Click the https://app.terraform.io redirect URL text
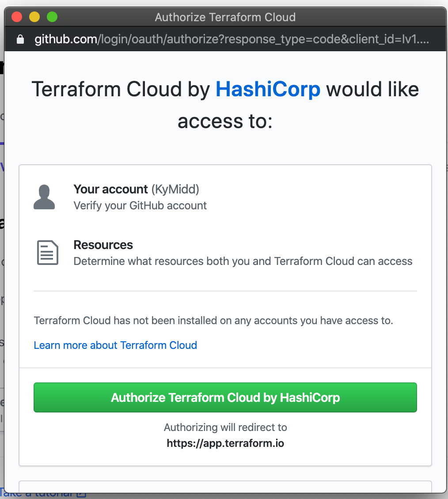The height and width of the screenshot is (499, 448). point(225,443)
